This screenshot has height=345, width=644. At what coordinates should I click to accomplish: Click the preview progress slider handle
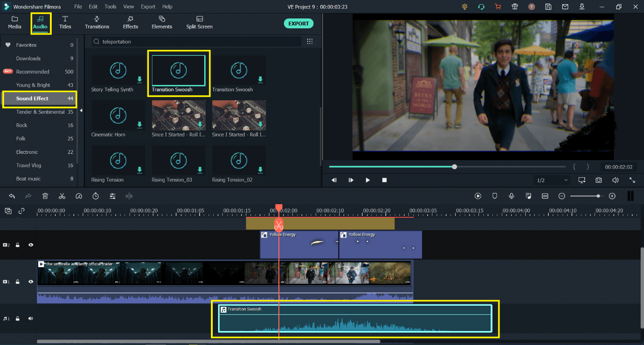pos(455,166)
